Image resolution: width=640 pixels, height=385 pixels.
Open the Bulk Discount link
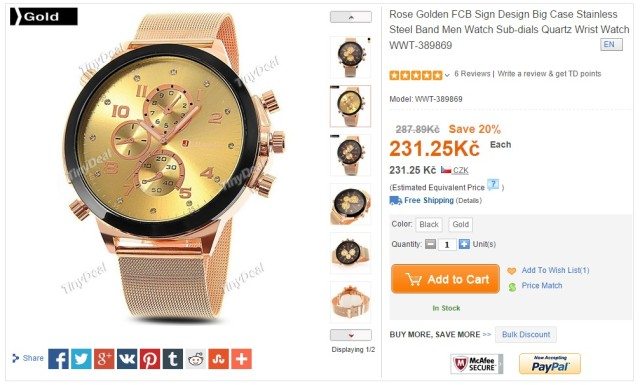tap(526, 335)
